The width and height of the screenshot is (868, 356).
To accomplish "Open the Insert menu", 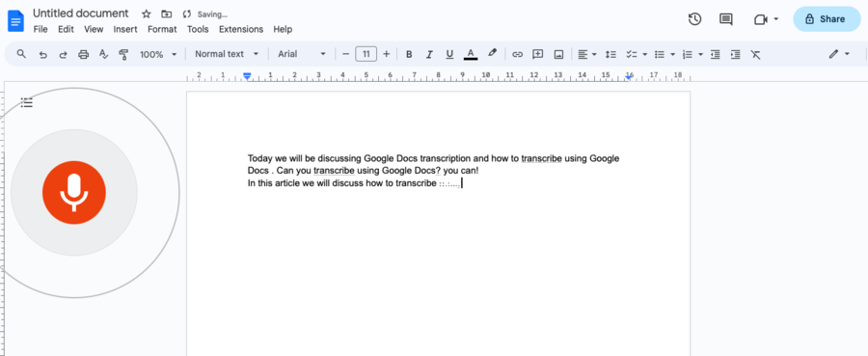I will [x=125, y=29].
